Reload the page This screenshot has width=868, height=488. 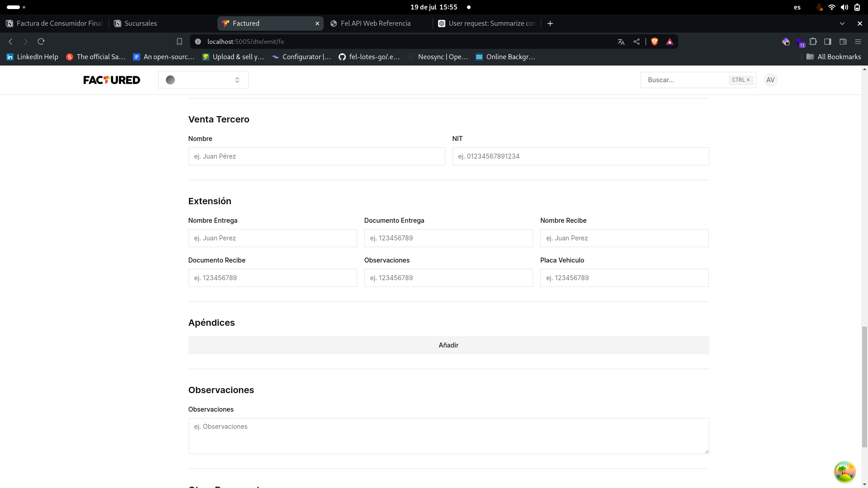(41, 42)
